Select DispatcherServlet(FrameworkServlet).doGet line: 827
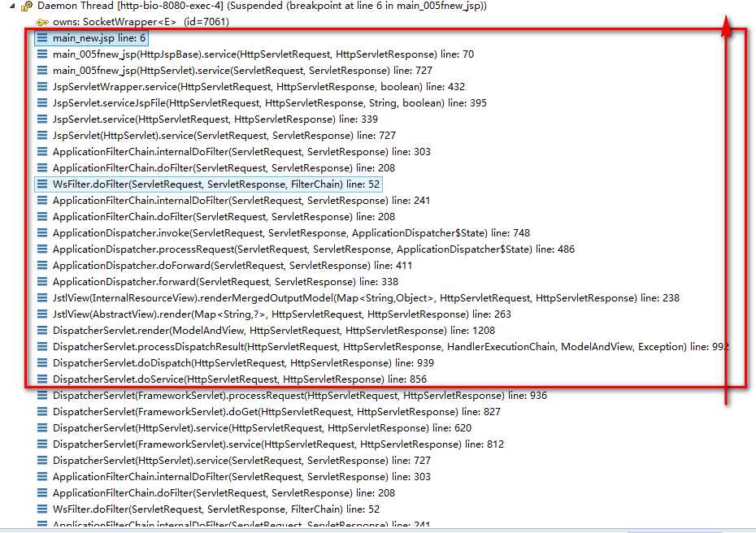The width and height of the screenshot is (756, 533). (x=276, y=412)
